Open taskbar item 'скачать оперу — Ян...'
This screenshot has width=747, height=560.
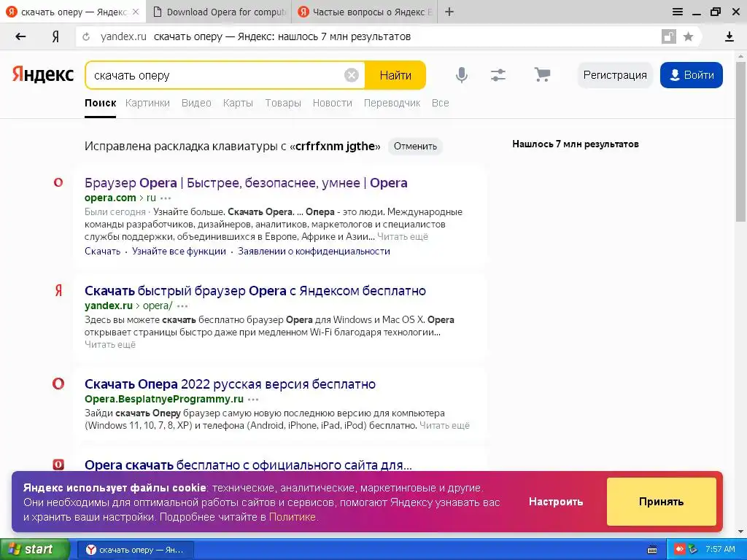[x=135, y=550]
